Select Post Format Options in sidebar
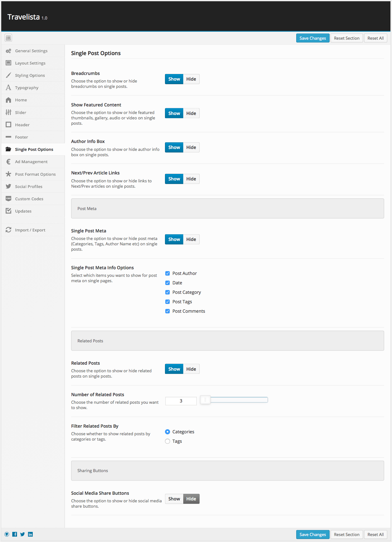Image resolution: width=392 pixels, height=542 pixels. pos(33,174)
